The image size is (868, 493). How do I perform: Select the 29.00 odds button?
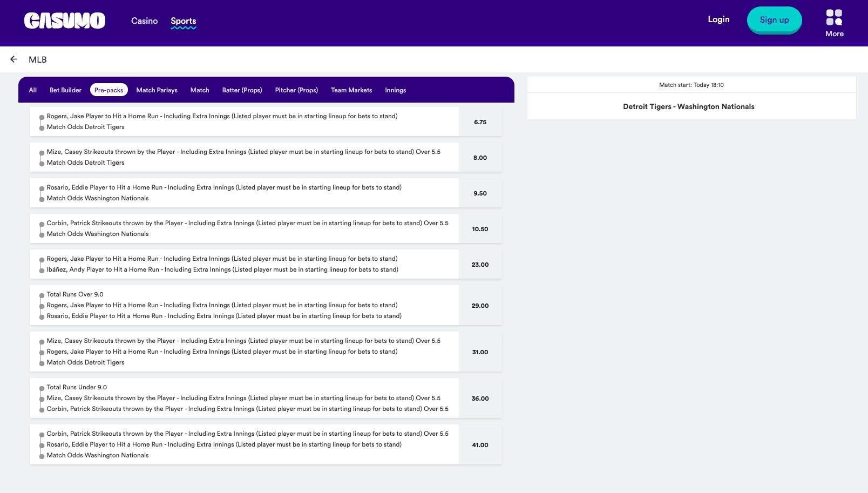pos(480,306)
